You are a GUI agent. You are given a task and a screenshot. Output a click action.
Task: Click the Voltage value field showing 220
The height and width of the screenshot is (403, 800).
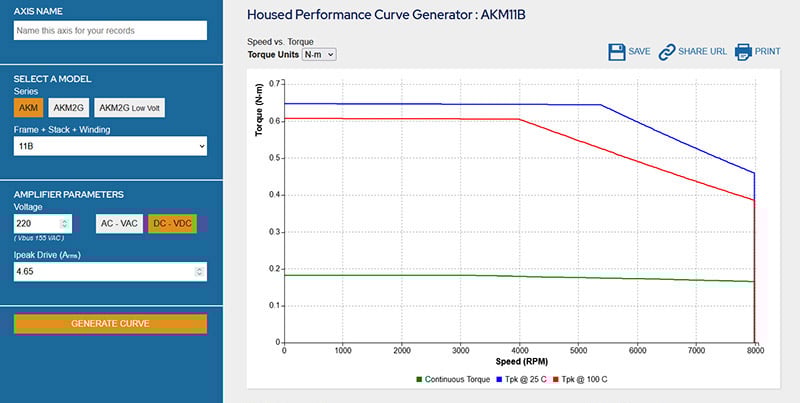[43, 223]
